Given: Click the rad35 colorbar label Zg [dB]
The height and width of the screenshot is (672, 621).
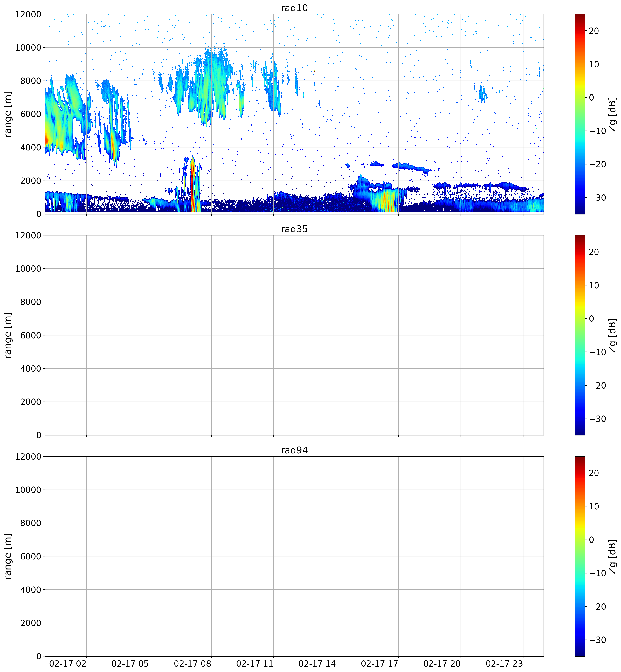Looking at the screenshot, I should pos(613,335).
